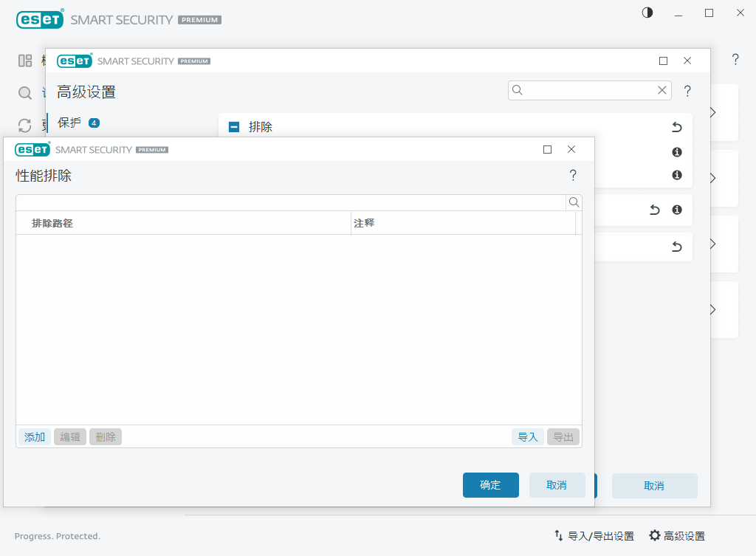Viewport: 756px width, 556px height.
Task: Select the 保护 category in sidebar
Action: click(69, 123)
